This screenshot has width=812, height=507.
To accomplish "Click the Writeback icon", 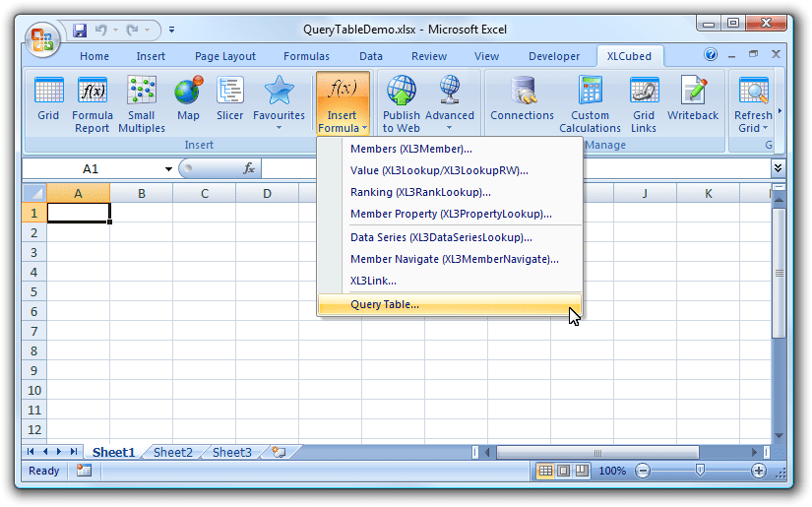I will [693, 98].
